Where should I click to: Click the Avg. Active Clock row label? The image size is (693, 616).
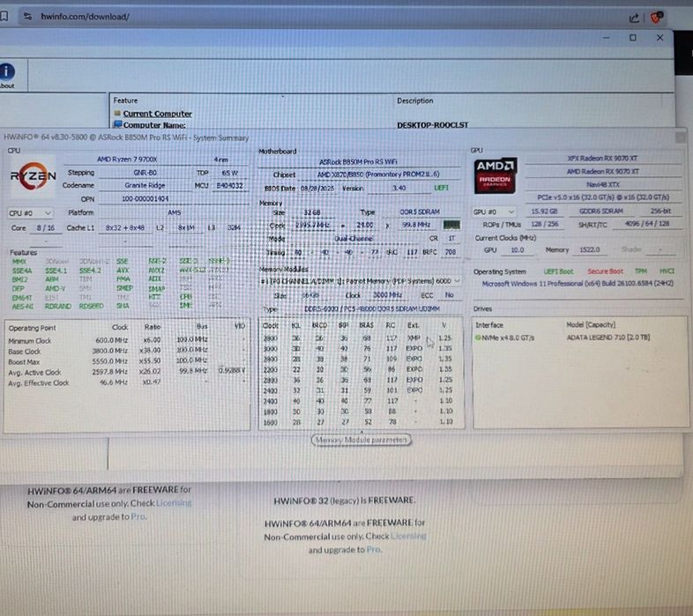pyautogui.click(x=34, y=373)
